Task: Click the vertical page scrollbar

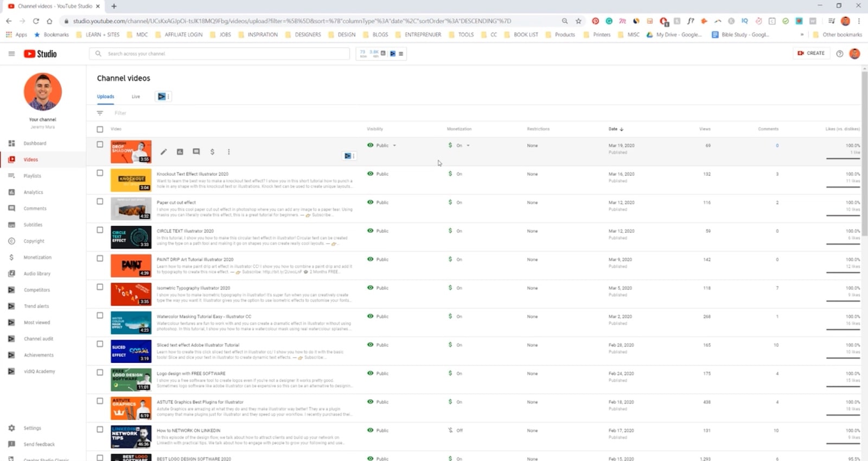Action: [864, 152]
